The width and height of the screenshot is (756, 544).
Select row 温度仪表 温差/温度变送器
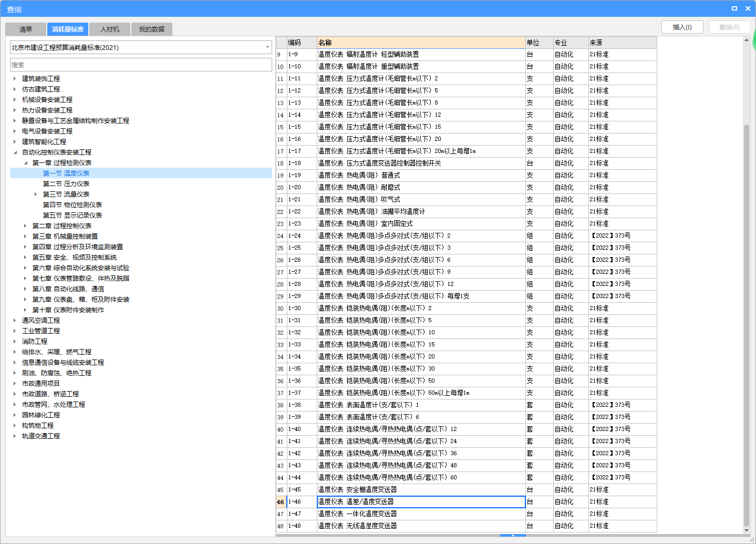point(421,502)
